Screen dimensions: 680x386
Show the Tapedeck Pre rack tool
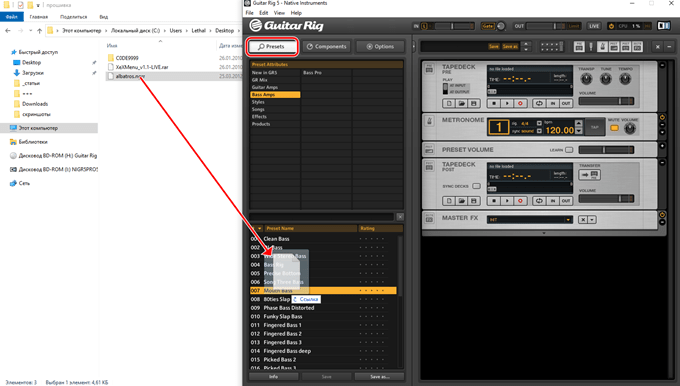pos(579,47)
